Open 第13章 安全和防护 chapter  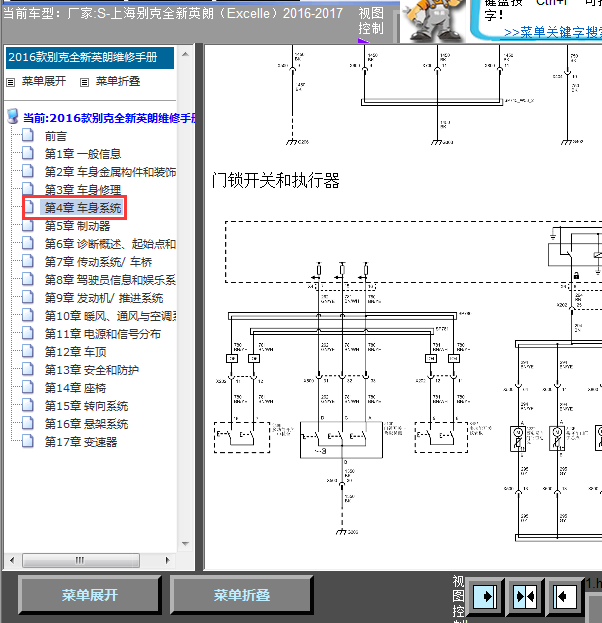[91, 370]
